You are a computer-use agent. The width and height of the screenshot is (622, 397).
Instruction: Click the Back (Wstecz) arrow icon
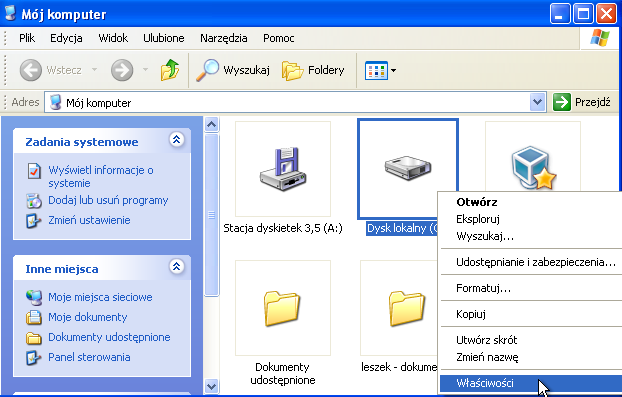(31, 70)
